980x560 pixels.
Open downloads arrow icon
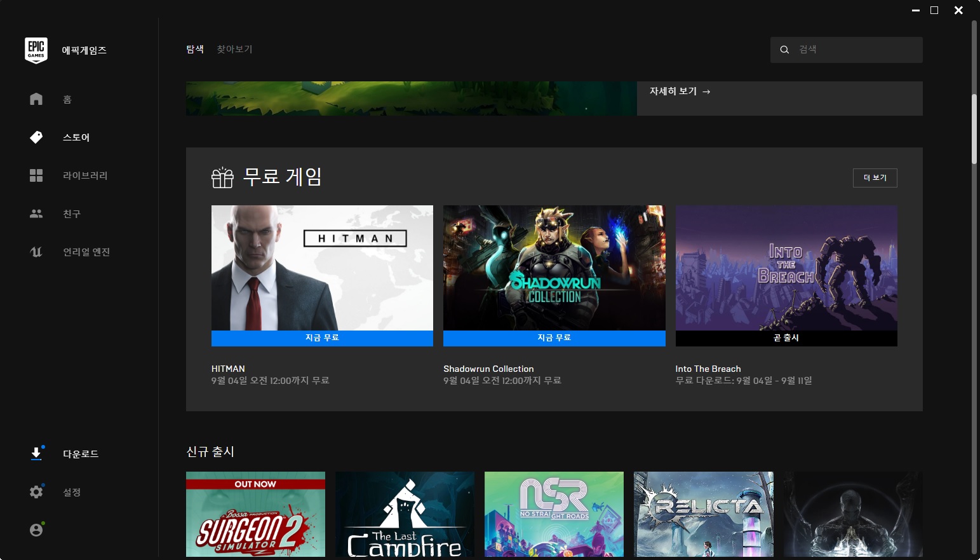(x=36, y=454)
